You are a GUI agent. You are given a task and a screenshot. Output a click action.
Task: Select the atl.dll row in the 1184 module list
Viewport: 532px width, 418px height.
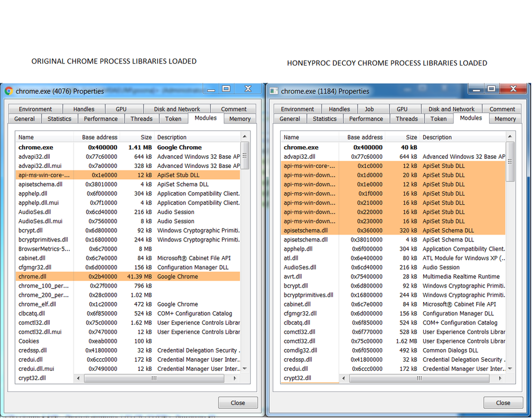(x=291, y=258)
